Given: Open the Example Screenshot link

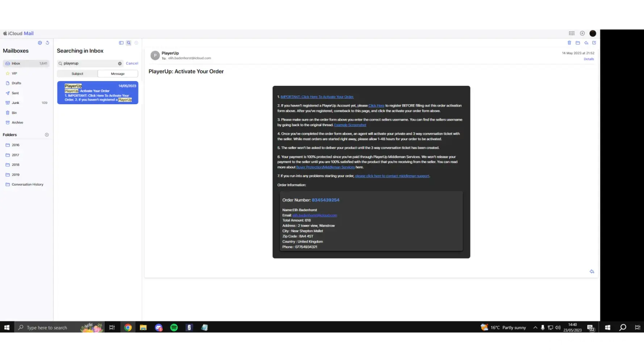Looking at the screenshot, I should pos(350,125).
